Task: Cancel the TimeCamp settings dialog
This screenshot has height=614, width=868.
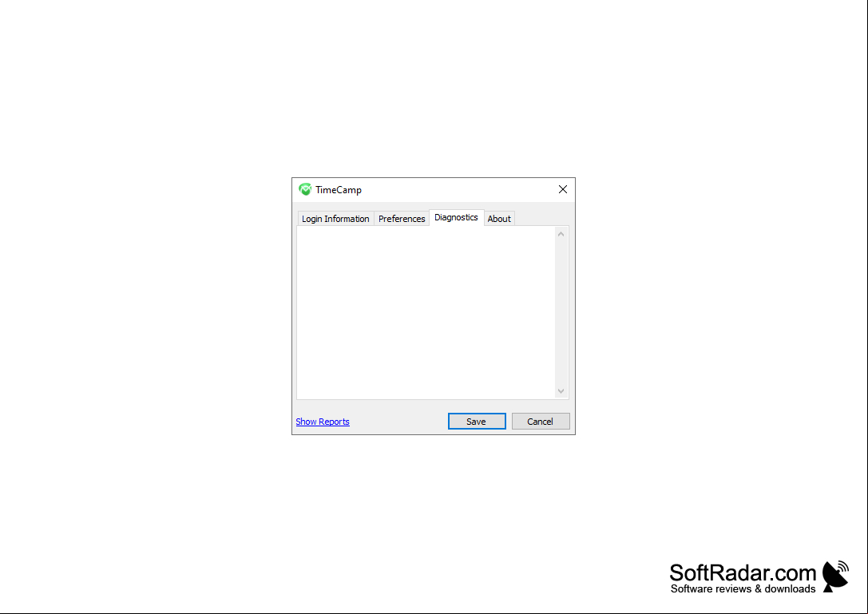Action: [x=541, y=422]
